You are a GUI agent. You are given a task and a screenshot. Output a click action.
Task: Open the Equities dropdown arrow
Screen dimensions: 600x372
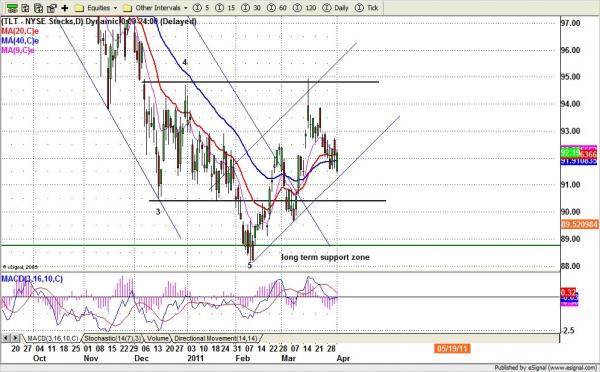[115, 8]
